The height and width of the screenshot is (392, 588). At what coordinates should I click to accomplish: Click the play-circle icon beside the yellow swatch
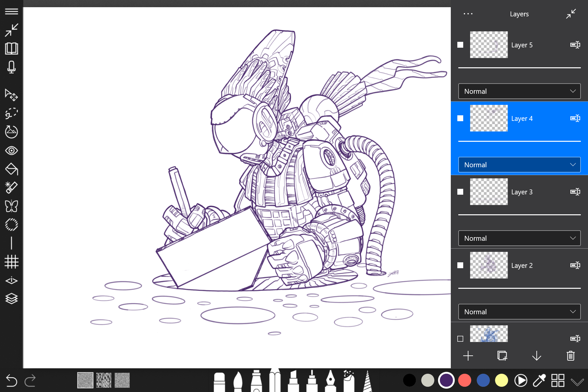[521, 380]
